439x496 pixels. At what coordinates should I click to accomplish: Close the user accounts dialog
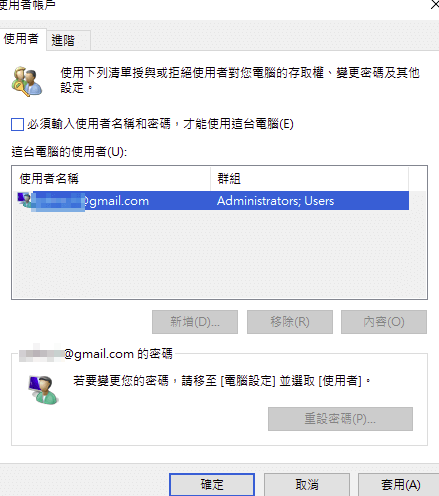[x=435, y=5]
